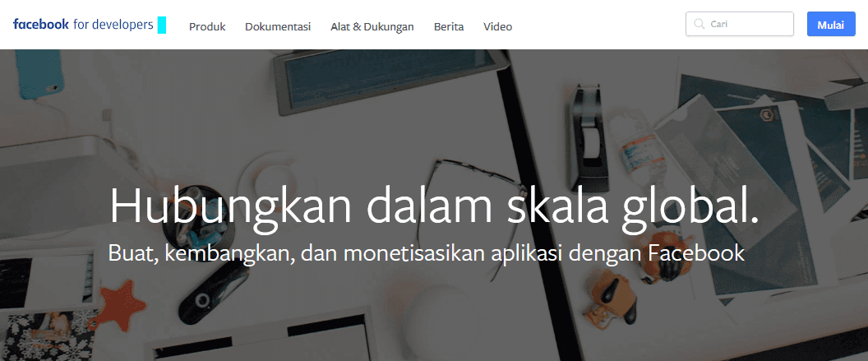Go to the Video section
This screenshot has height=361, width=868.
coord(497,26)
